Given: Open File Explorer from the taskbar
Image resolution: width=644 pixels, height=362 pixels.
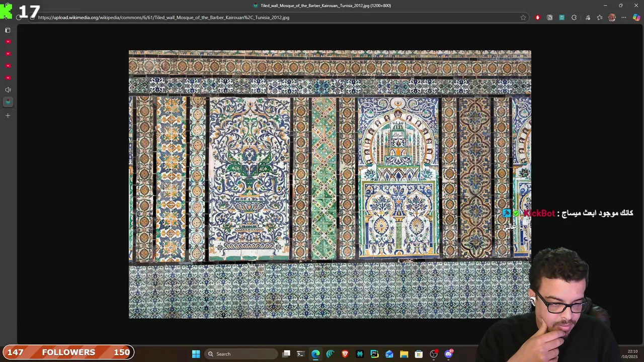Looking at the screenshot, I should (404, 354).
